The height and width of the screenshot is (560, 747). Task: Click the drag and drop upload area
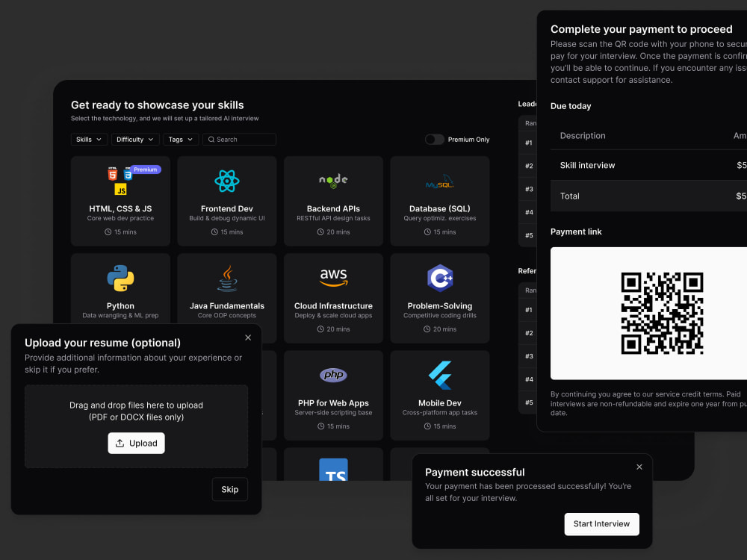pyautogui.click(x=136, y=426)
